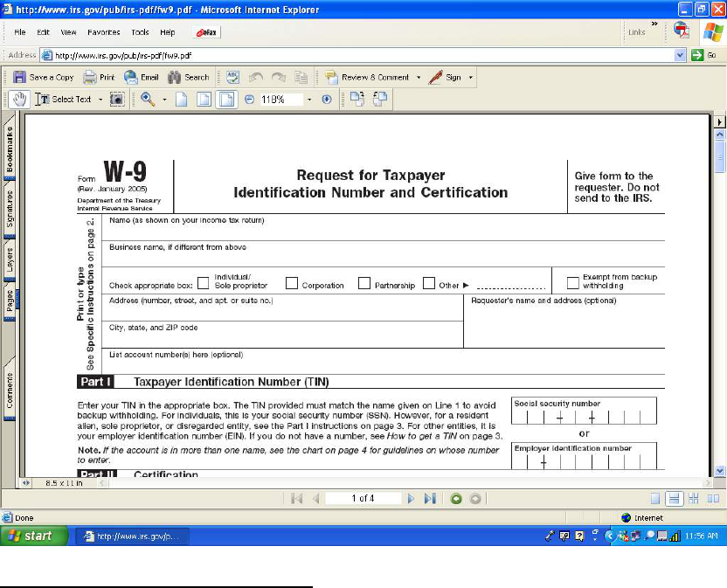This screenshot has width=727, height=588.
Task: Open the Signatures side tab
Action: tap(10, 209)
